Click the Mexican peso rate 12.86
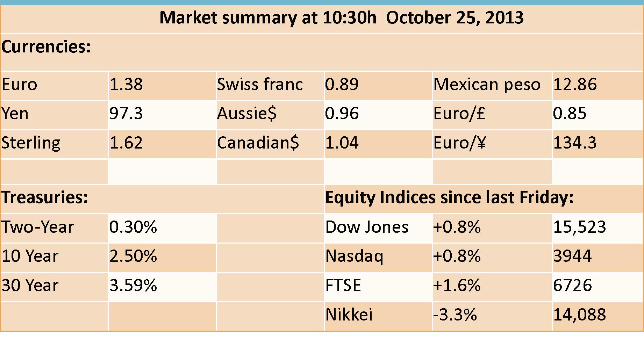Viewport: 644px width, 346px height. click(575, 84)
